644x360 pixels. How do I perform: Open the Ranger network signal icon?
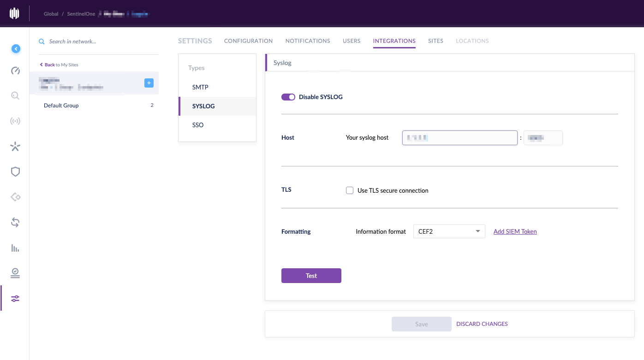tap(15, 121)
